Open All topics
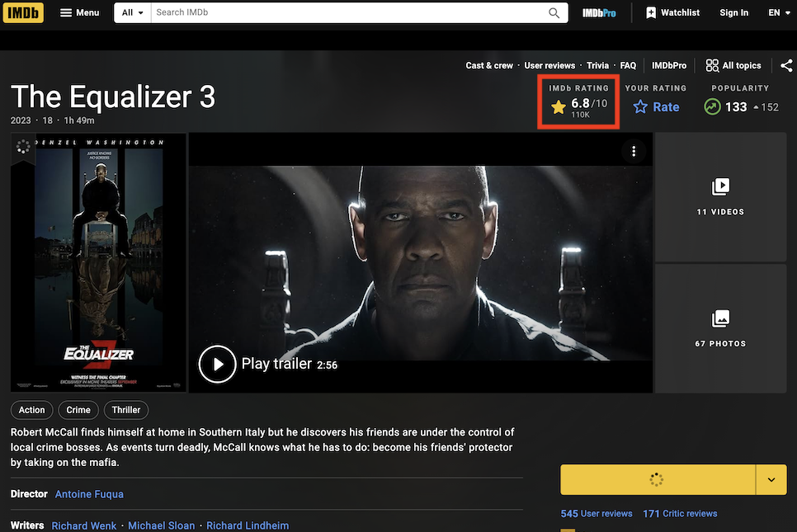The width and height of the screenshot is (797, 532). (733, 65)
